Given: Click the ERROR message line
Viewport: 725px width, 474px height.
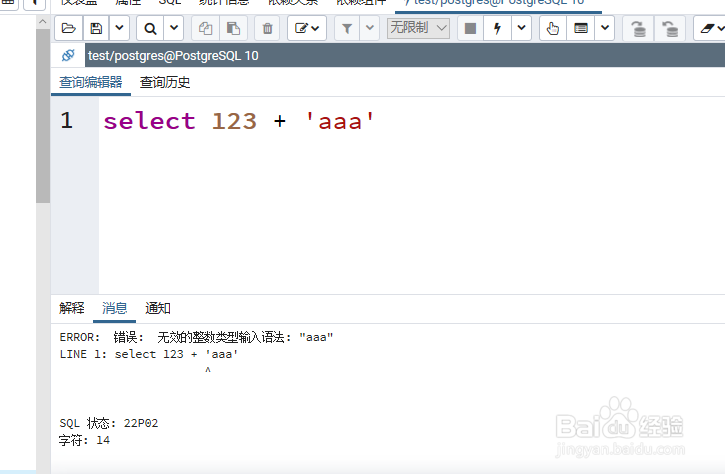Looking at the screenshot, I should [196, 337].
